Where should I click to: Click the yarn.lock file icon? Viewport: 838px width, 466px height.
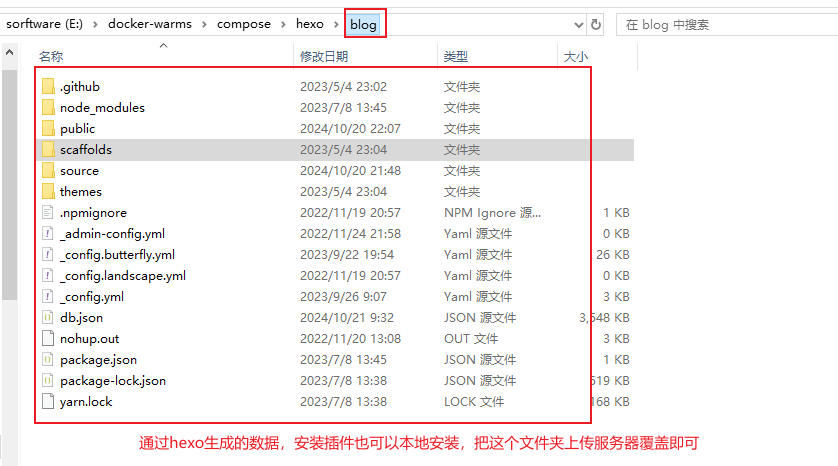48,401
